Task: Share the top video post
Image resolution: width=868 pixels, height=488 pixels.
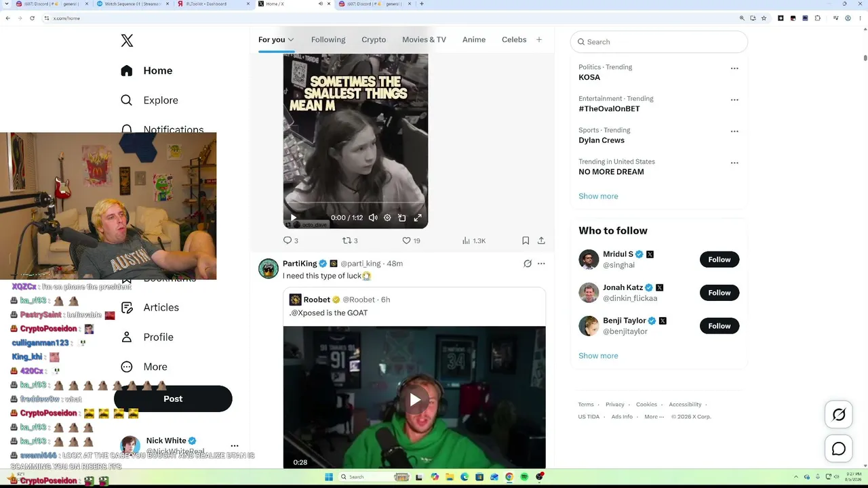Action: [541, 241]
